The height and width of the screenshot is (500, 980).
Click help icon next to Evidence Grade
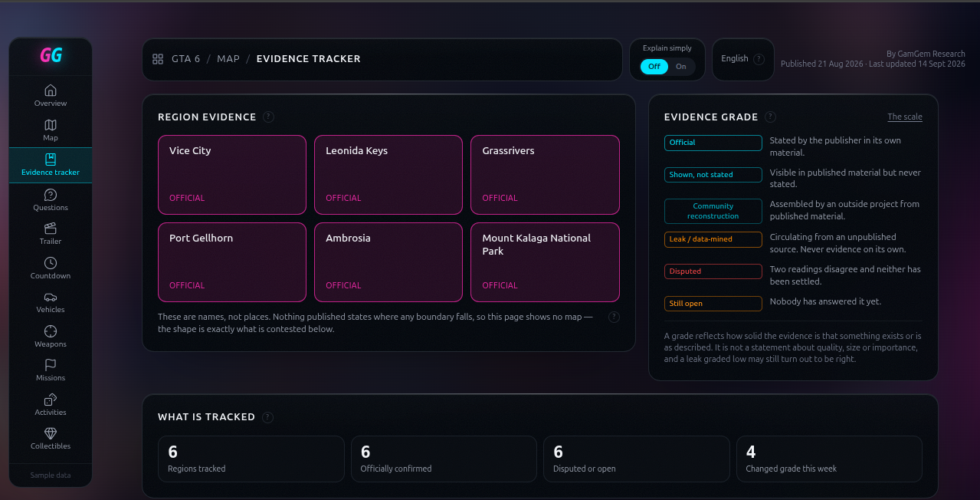click(770, 117)
